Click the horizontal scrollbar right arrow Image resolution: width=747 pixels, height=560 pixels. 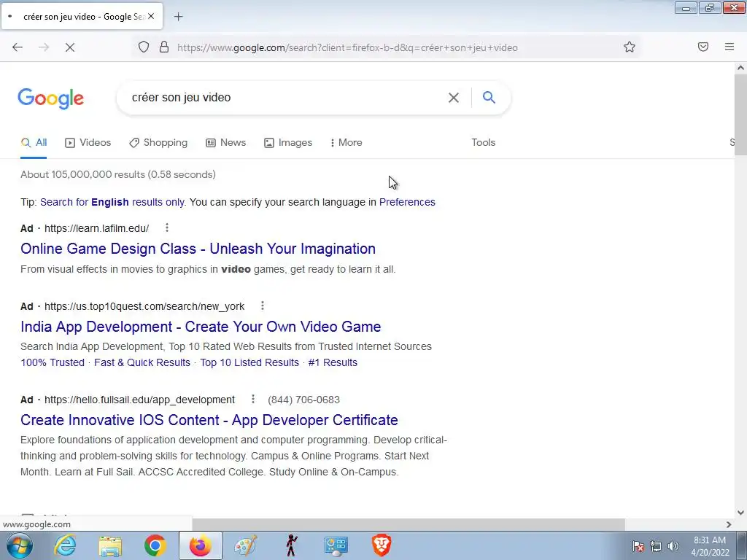[729, 524]
